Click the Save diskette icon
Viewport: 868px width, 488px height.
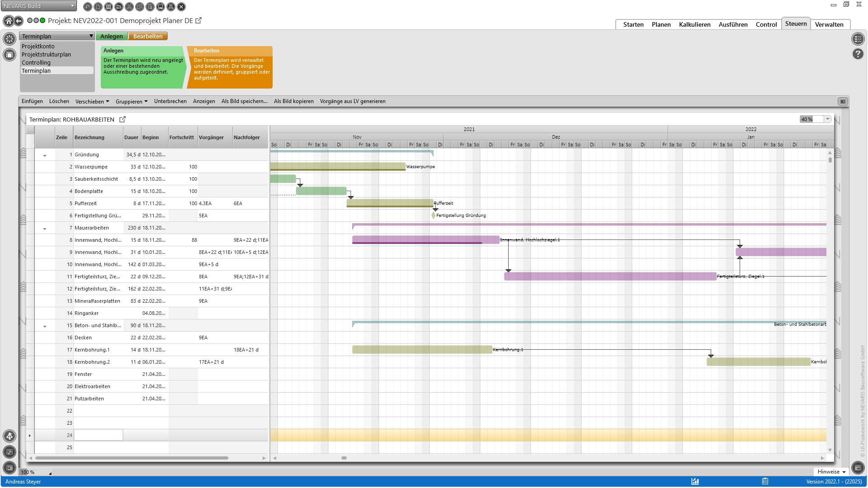click(160, 7)
